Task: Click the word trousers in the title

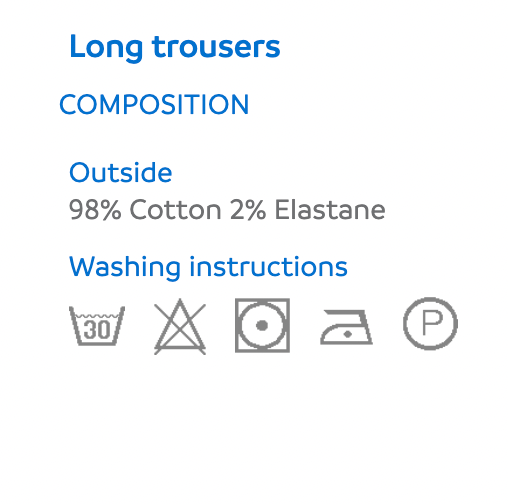Action: click(216, 47)
